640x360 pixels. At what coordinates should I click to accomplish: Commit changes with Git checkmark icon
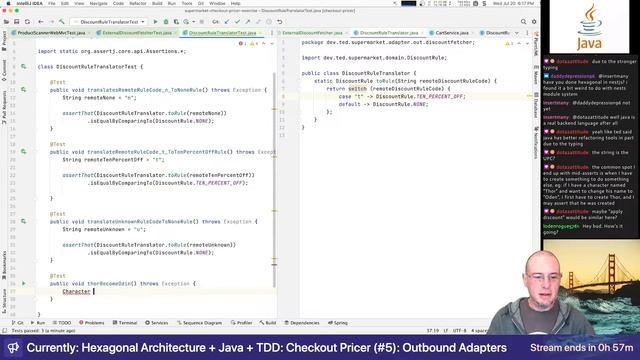click(237, 22)
